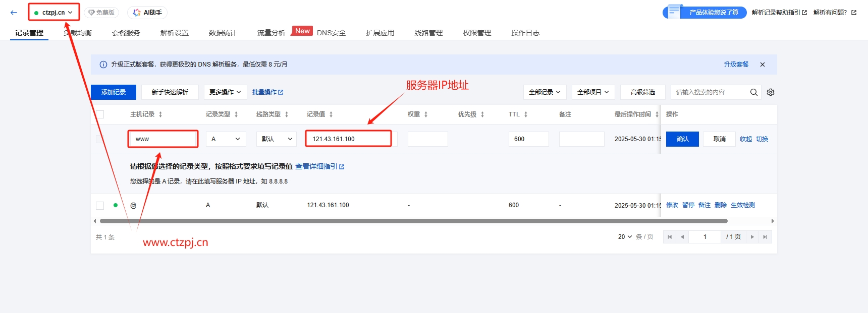Viewport: 868px width, 313px height.
Task: Expand the 全部记录 filter dropdown
Action: 545,92
